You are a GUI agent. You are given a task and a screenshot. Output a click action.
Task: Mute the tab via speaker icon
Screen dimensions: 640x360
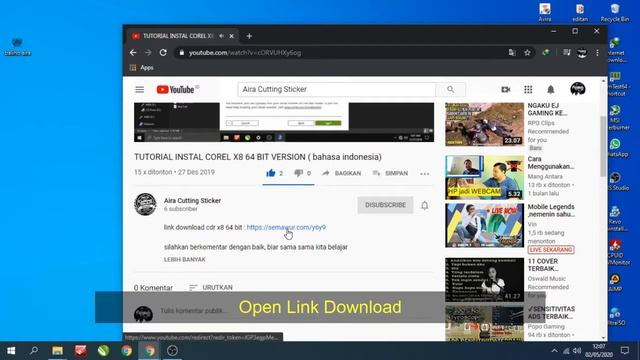pyautogui.click(x=222, y=36)
